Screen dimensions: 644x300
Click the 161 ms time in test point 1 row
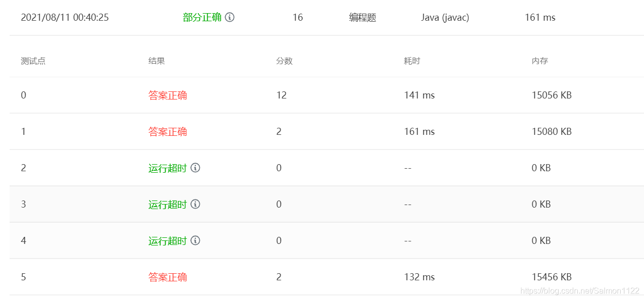click(x=419, y=131)
